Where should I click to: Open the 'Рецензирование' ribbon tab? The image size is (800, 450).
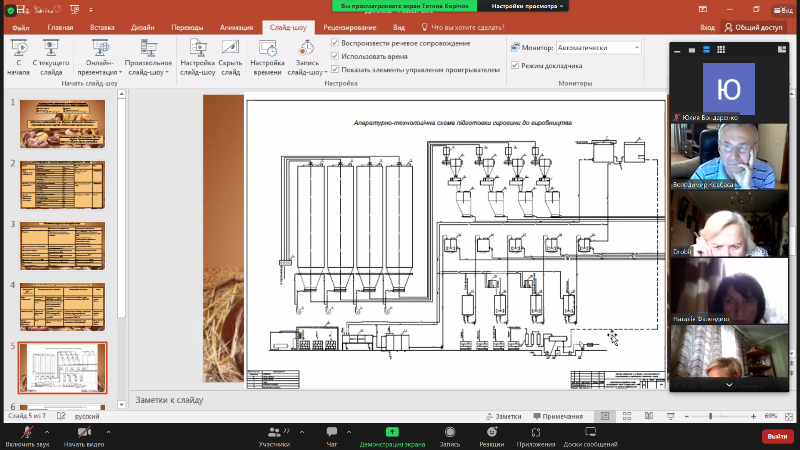tap(352, 28)
